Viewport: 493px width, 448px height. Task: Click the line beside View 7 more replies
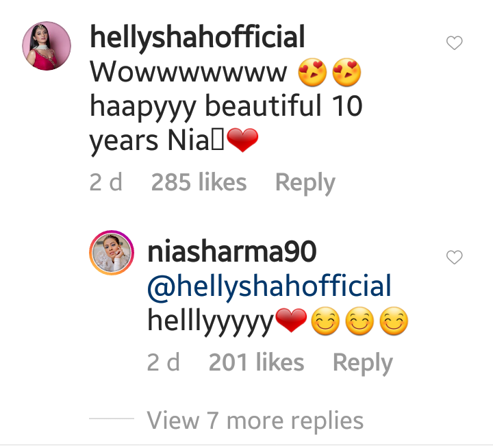pos(112,419)
